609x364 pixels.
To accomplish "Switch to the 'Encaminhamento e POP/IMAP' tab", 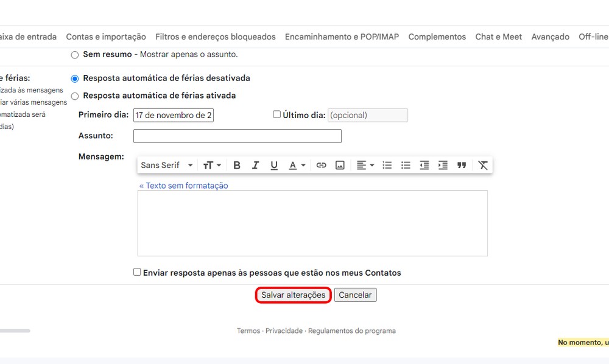I will (x=341, y=37).
